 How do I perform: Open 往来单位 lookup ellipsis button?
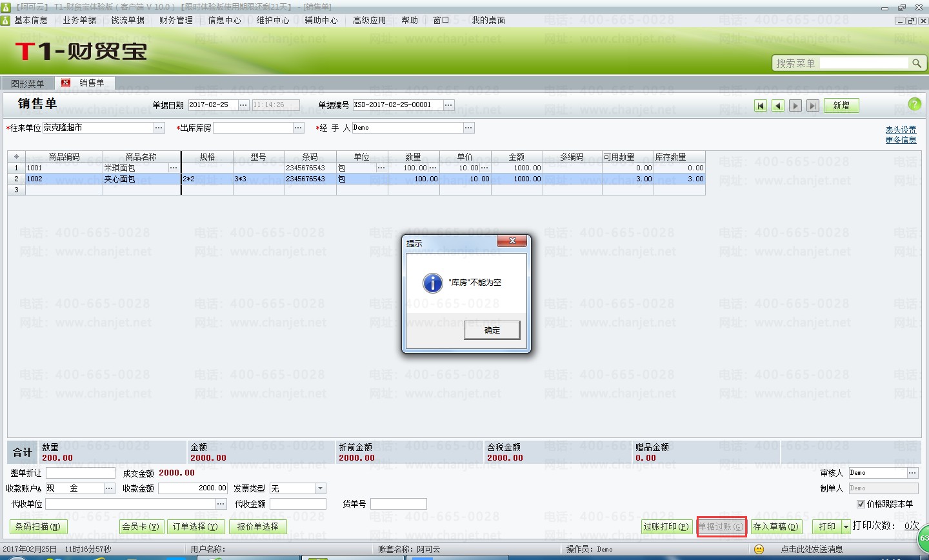click(159, 128)
